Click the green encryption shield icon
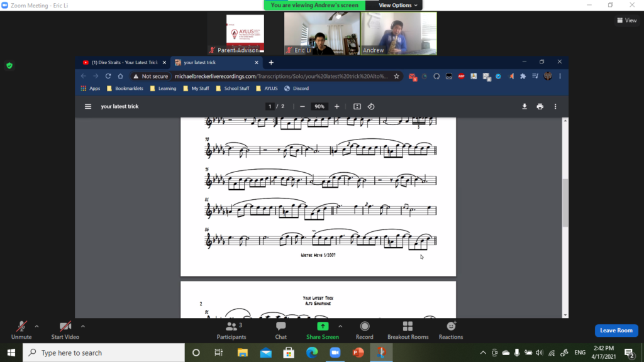This screenshot has width=644, height=362. pyautogui.click(x=9, y=65)
